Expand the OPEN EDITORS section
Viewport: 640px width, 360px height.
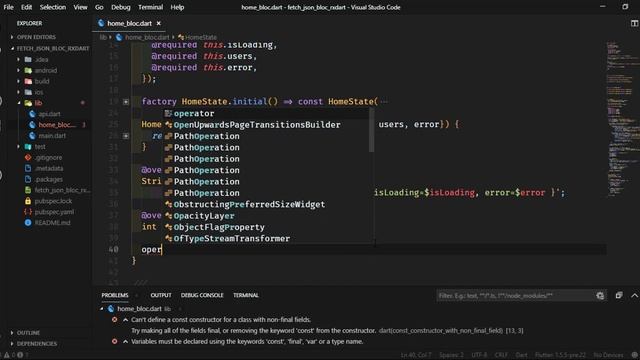click(x=36, y=37)
